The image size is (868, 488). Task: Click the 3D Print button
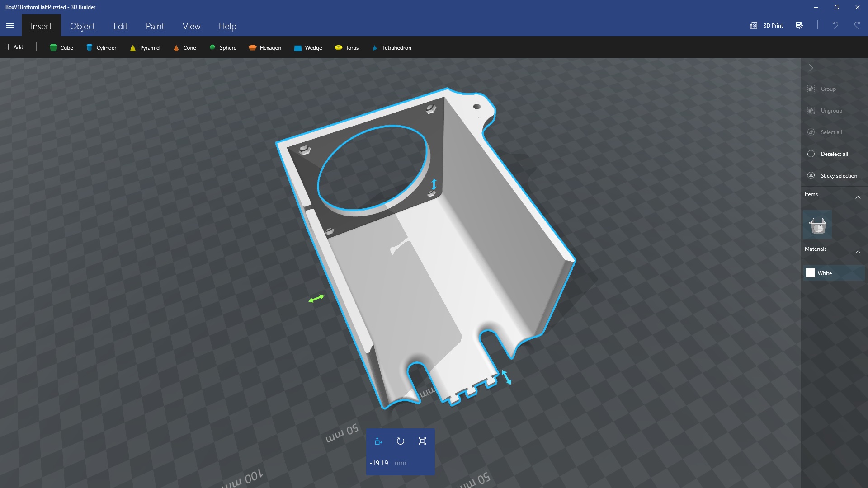point(766,26)
